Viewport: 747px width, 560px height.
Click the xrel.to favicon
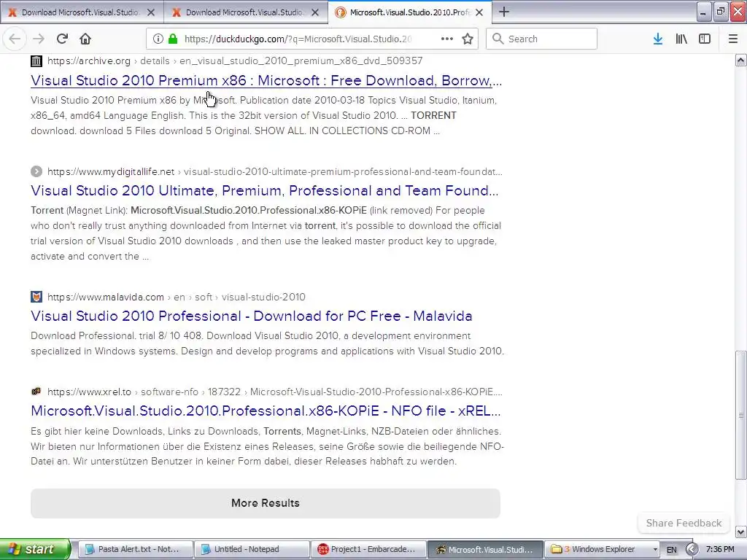(36, 392)
